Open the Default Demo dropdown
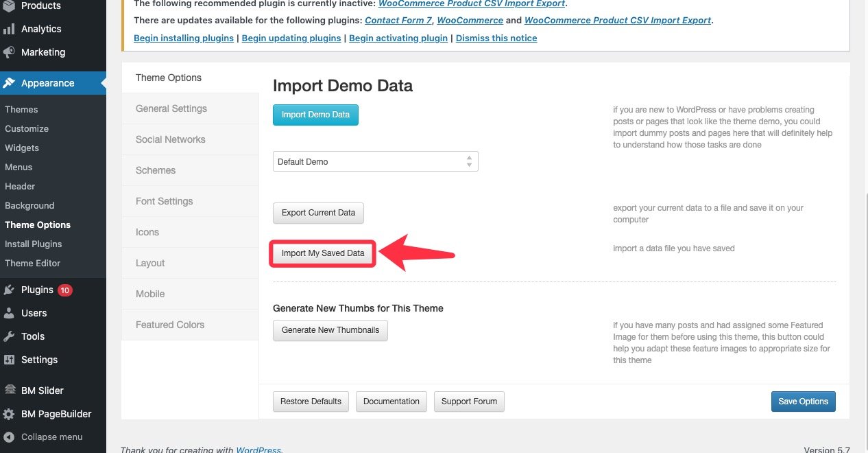 (x=375, y=162)
